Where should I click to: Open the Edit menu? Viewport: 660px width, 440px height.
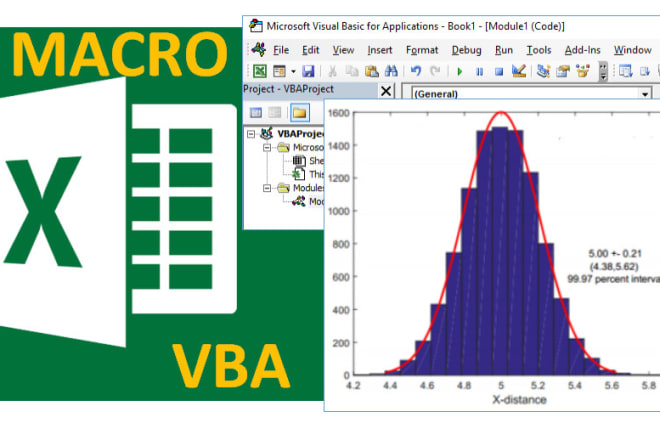[311, 50]
